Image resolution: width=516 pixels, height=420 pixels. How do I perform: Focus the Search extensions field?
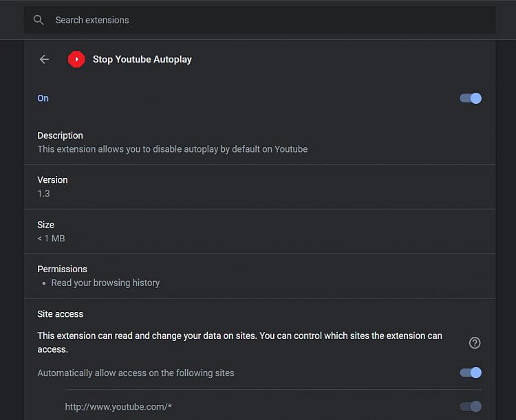point(259,20)
